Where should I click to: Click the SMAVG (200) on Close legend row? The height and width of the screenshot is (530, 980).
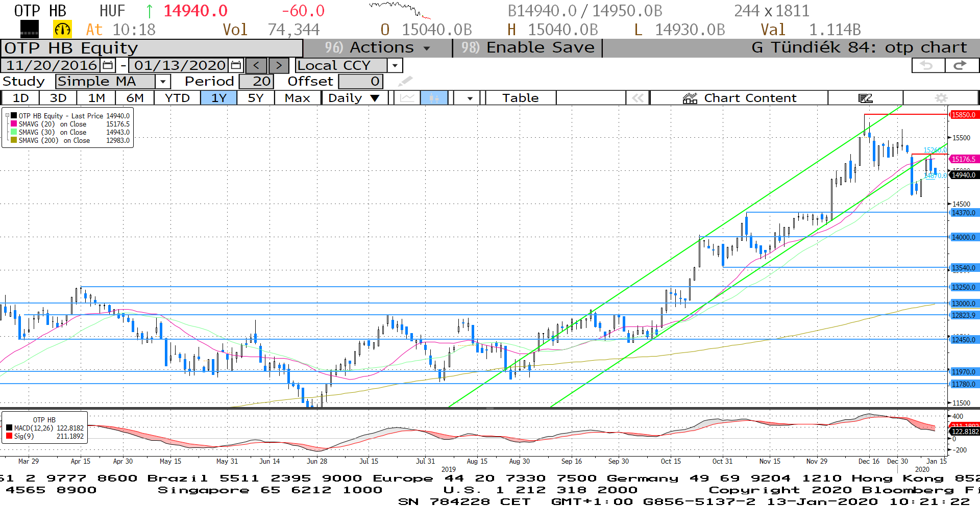pos(70,140)
